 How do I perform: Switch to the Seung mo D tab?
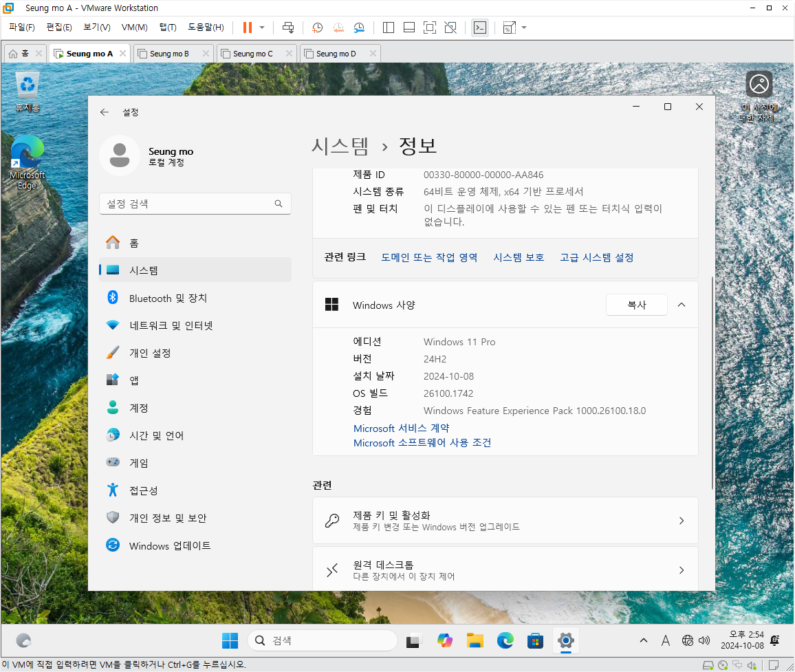(x=336, y=54)
